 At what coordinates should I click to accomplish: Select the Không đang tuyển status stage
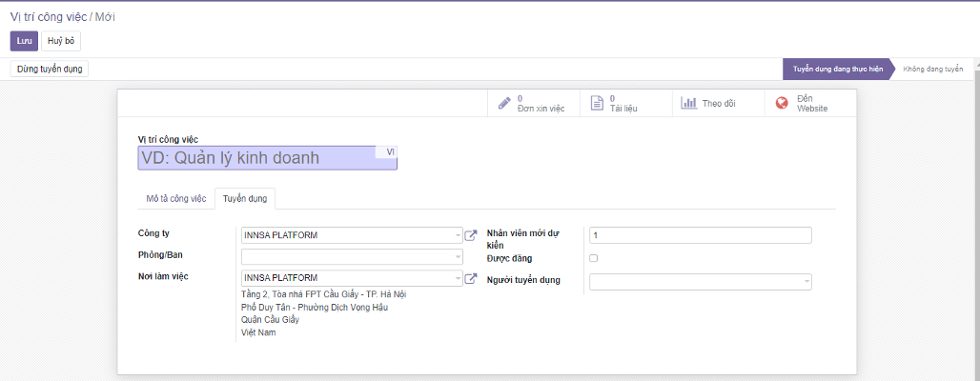click(933, 70)
